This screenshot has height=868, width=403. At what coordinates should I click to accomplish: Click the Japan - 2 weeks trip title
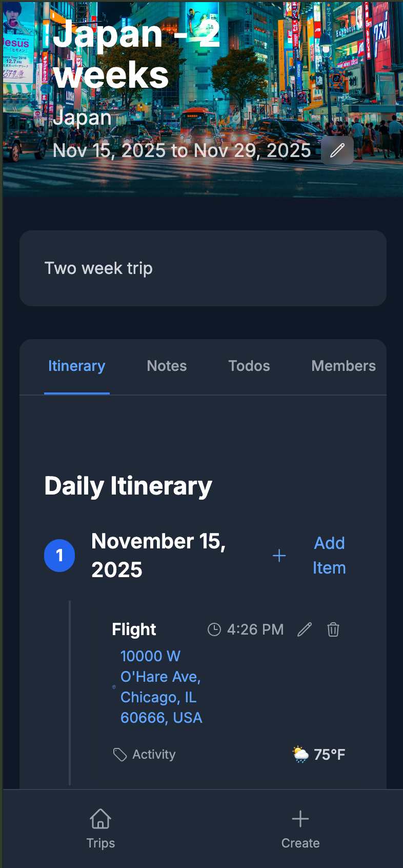coord(136,54)
